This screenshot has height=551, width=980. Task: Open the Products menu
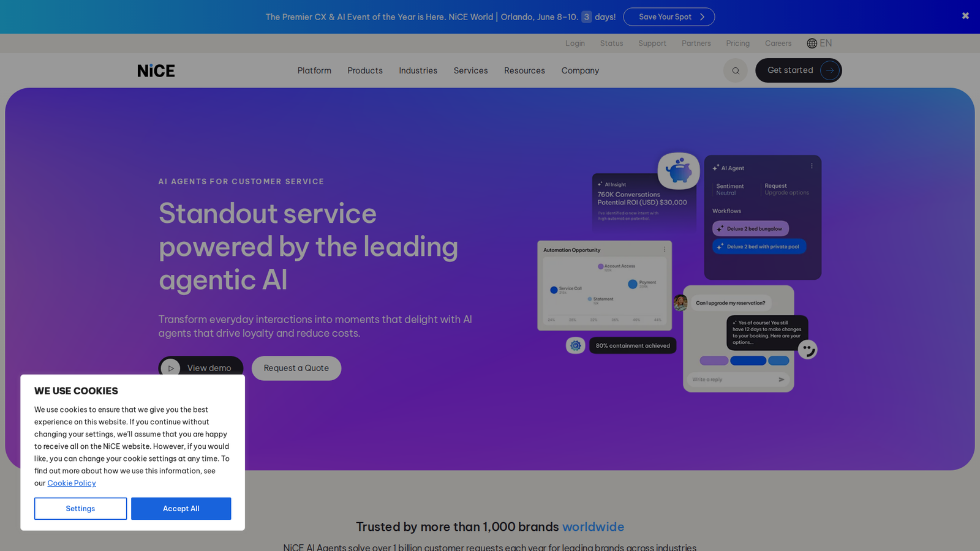365,70
